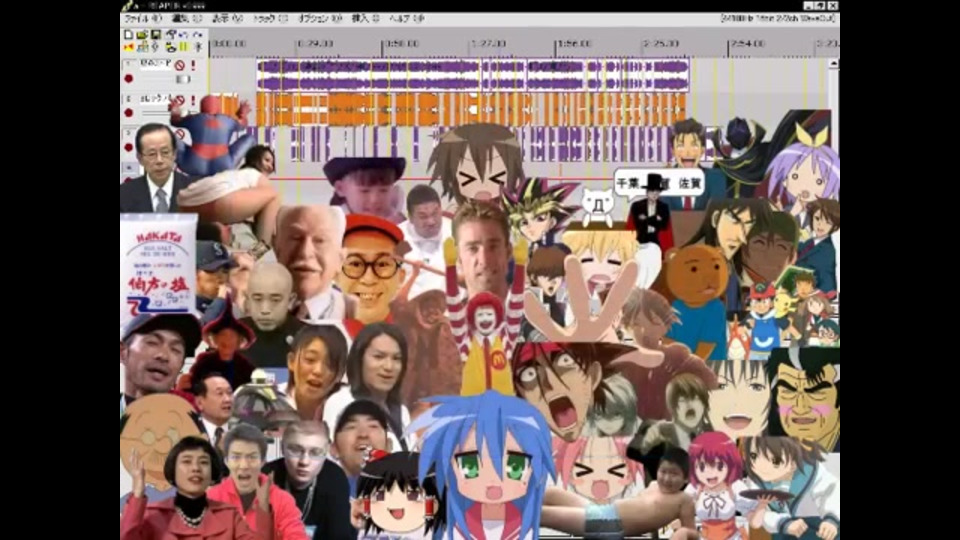960x540 pixels.
Task: Select the orange audio item on track 2
Action: tap(471, 110)
